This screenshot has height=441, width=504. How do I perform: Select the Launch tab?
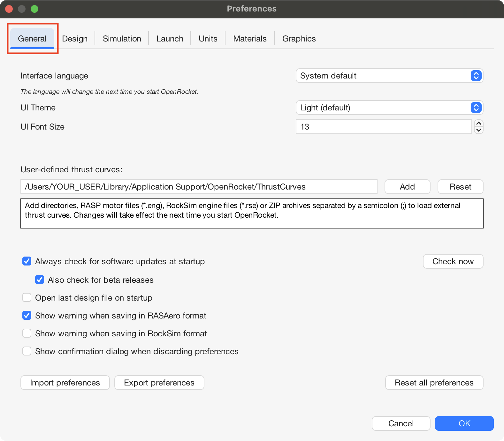170,39
